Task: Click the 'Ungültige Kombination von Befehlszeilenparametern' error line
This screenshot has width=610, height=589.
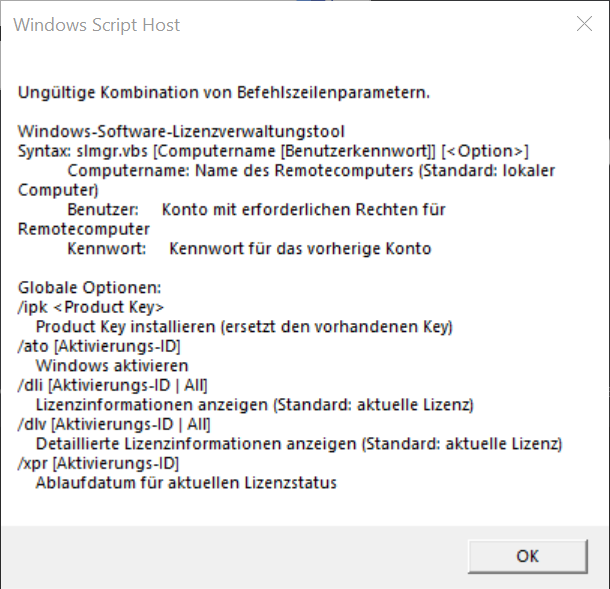Action: 224,93
